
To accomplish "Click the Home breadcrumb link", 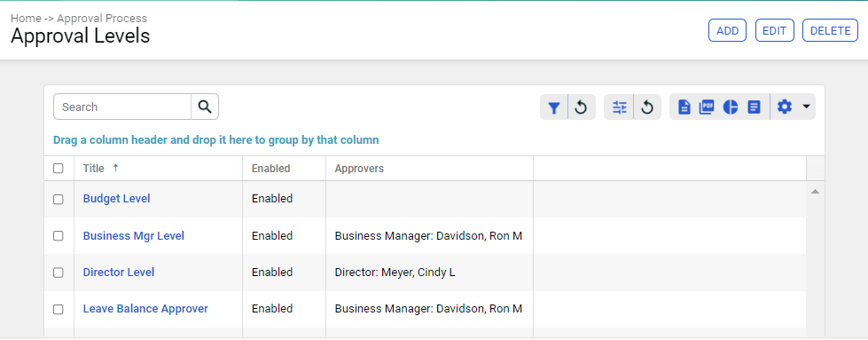I will 26,19.
